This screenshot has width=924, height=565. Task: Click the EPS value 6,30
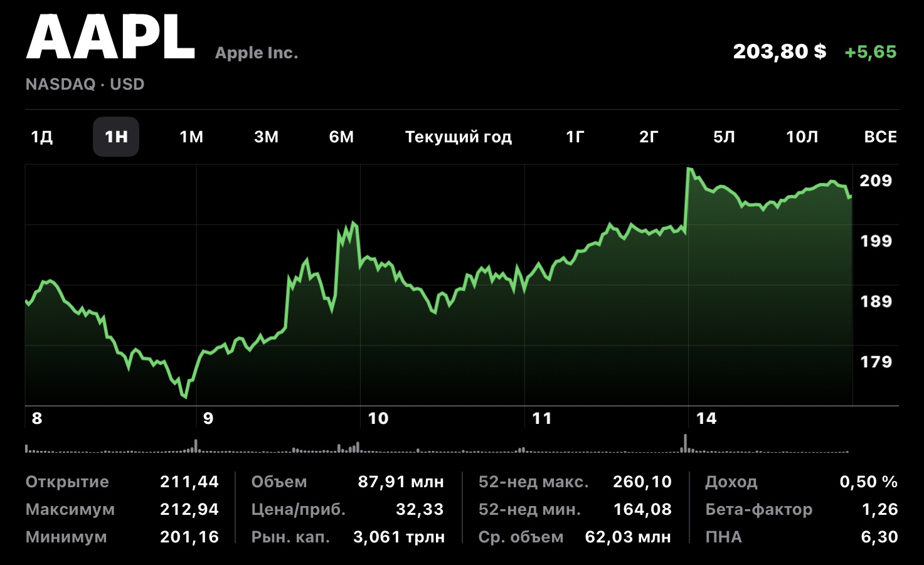879,537
